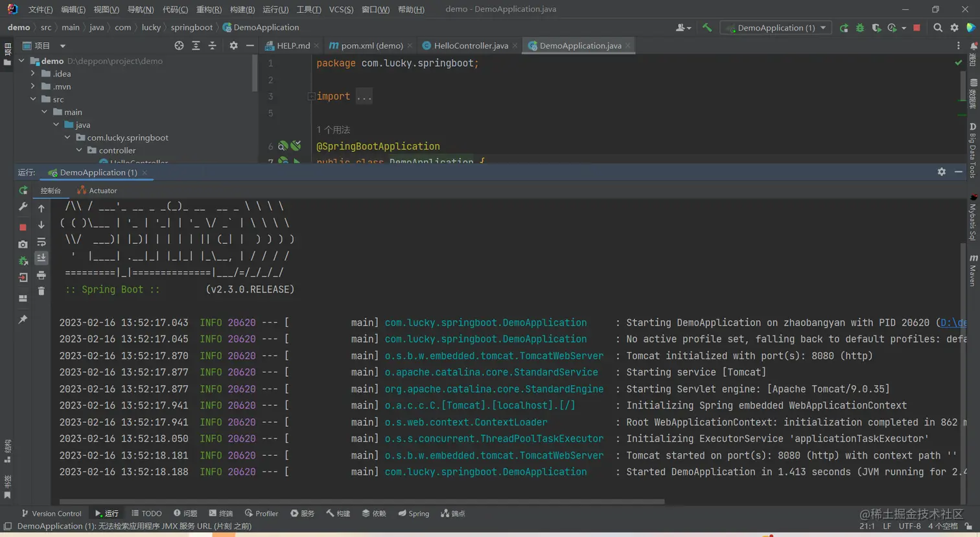Open the 构建(B) Build menu

(x=242, y=9)
